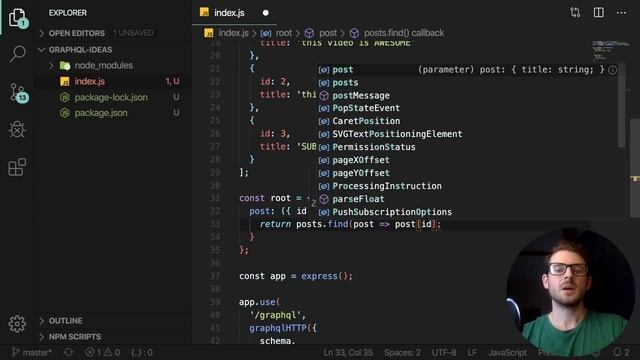Open index.js in the file explorer

click(89, 81)
